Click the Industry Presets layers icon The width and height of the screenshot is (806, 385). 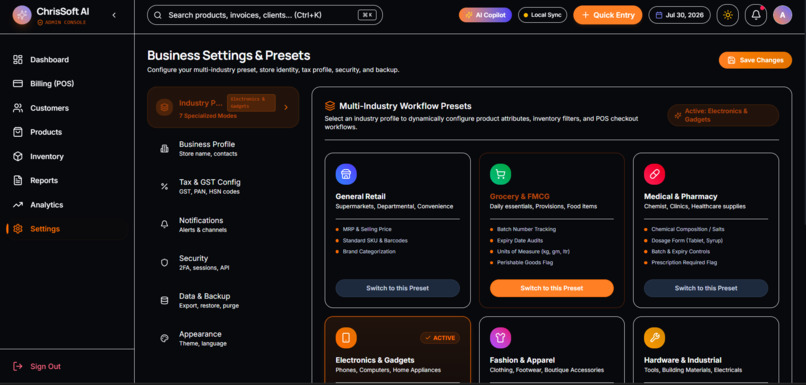click(164, 107)
